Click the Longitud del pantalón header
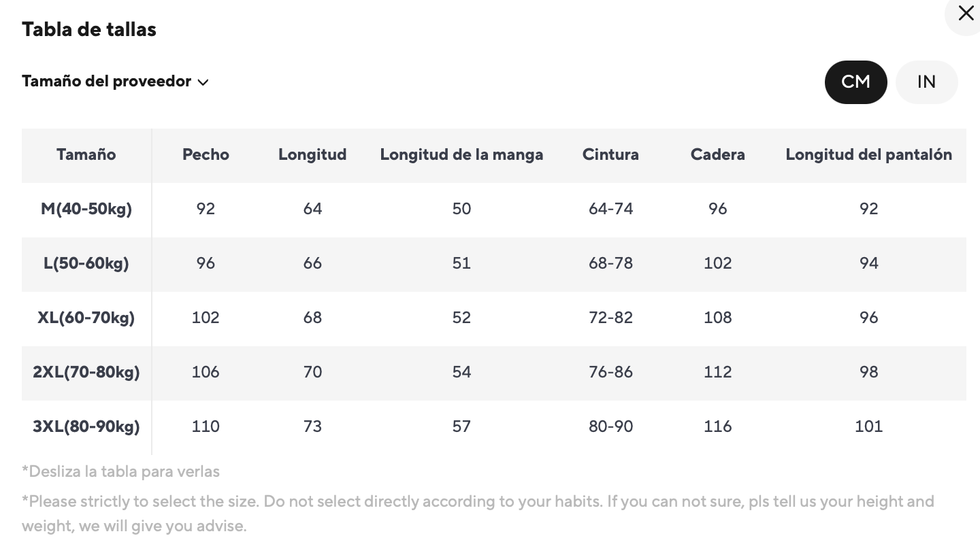The image size is (980, 553). pyautogui.click(x=868, y=154)
